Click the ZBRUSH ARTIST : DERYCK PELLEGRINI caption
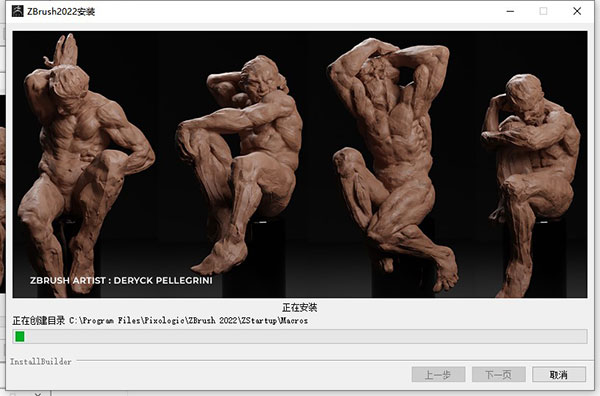Screen dimensions: 600x396 [x=121, y=280]
